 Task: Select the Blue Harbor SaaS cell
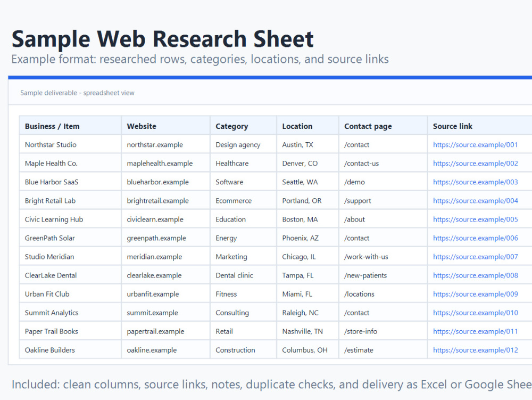click(70, 182)
